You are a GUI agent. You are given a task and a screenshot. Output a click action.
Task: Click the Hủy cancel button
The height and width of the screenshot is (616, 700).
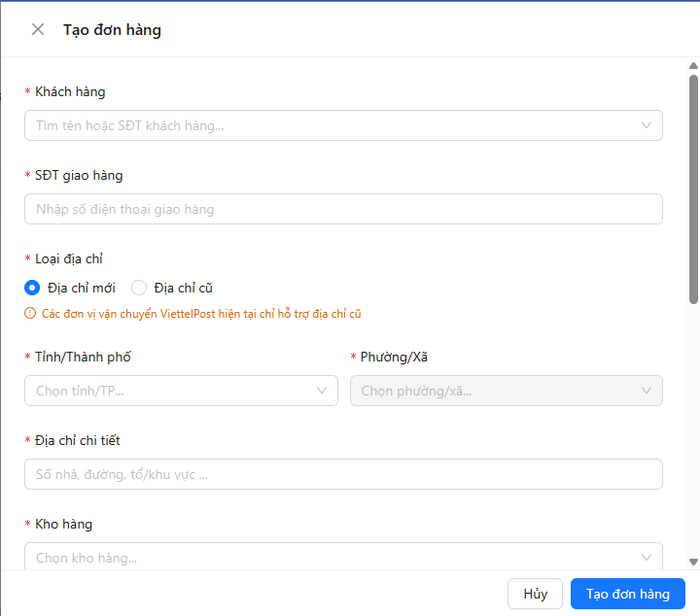coord(535,594)
